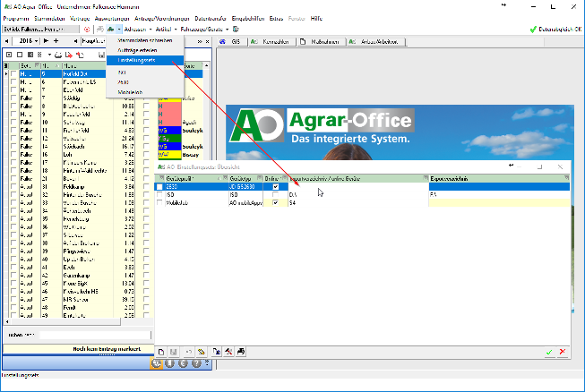Screen dimensions: 585x392
Task: Cancel with the red X icon
Action: coord(563,352)
